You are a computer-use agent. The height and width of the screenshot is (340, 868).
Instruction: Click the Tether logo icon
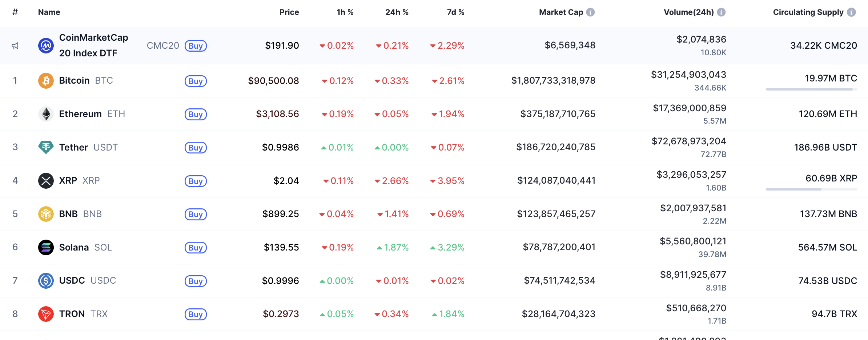pyautogui.click(x=46, y=147)
